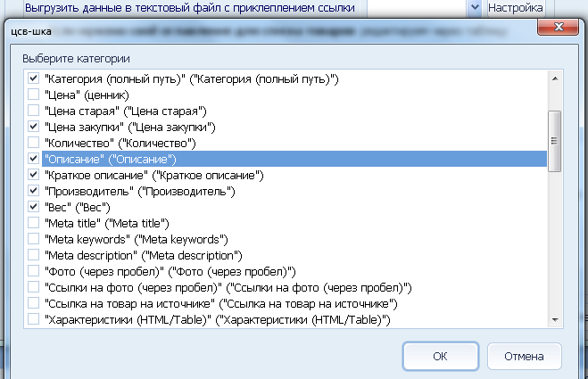This screenshot has height=379, width=588.
Task: Enable the "Количество" checkbox
Action: (33, 143)
